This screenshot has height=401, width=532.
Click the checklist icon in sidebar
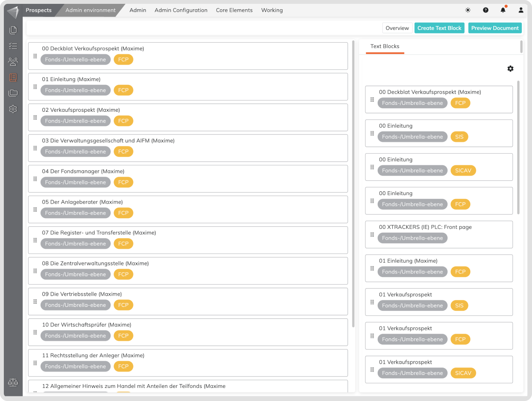click(13, 46)
